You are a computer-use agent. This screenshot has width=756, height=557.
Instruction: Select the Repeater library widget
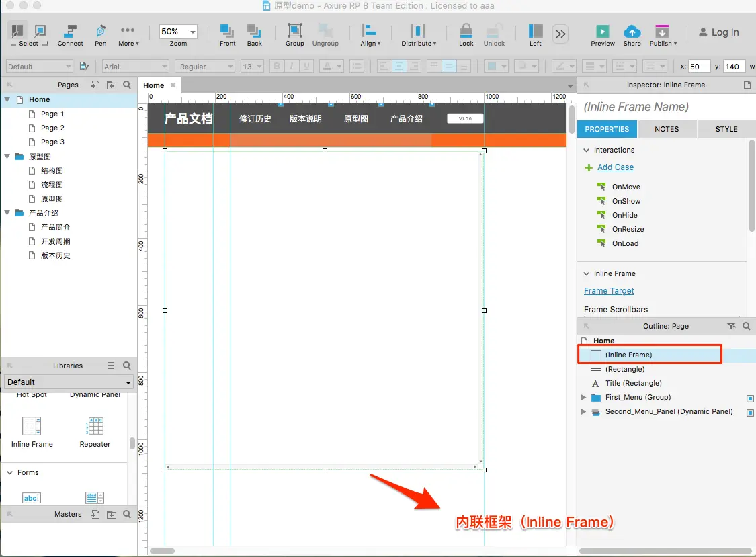pyautogui.click(x=95, y=432)
